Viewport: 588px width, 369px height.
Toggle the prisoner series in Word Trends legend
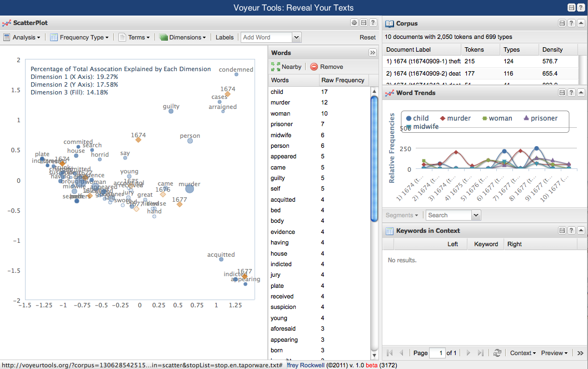(x=540, y=118)
